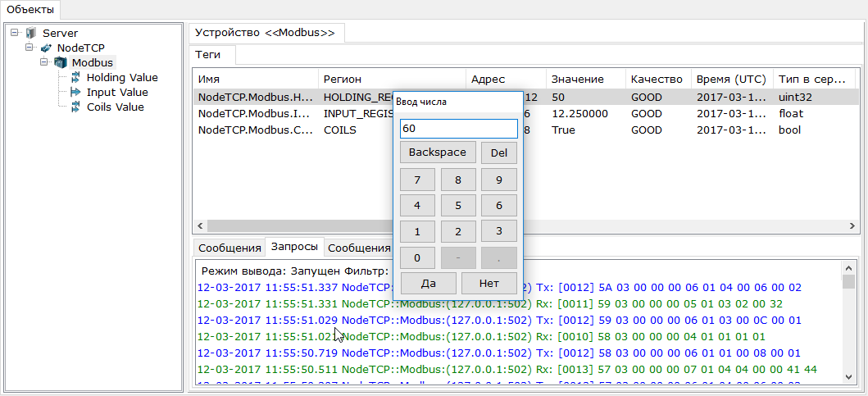
Task: Select the Теги tab
Action: 212,56
